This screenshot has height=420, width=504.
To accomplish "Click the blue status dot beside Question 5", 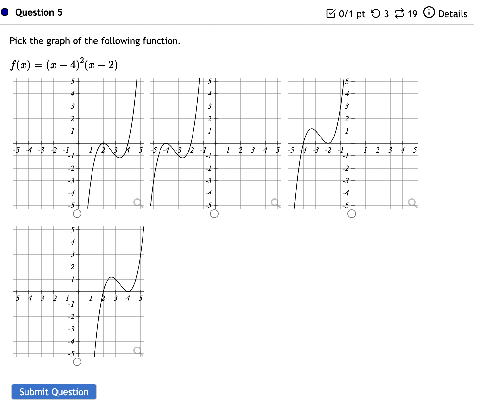I will (x=5, y=12).
